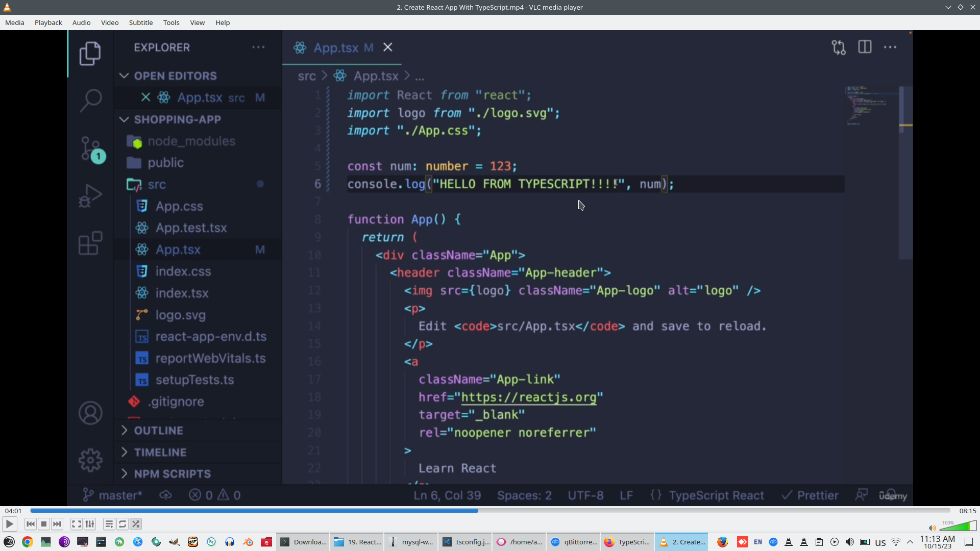Open the Subtitle menu
Viewport: 980px width, 551px height.
pos(140,22)
